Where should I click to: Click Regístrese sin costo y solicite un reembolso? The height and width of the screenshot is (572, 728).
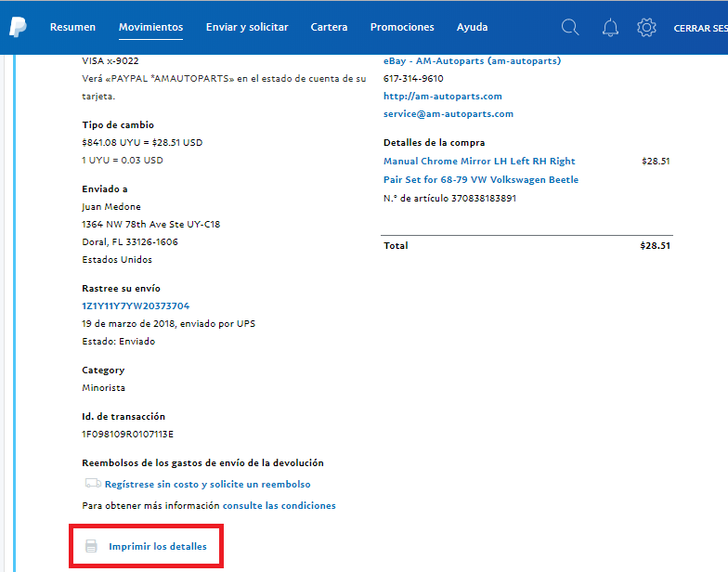pyautogui.click(x=208, y=485)
